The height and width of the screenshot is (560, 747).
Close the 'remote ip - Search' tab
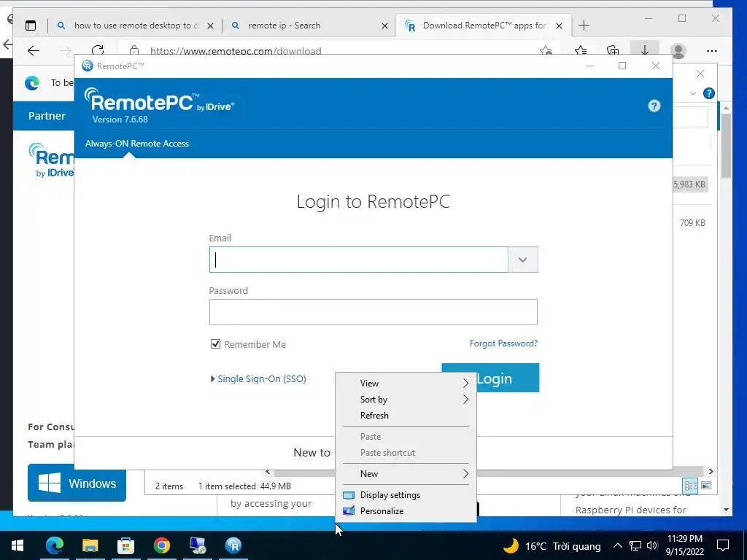tap(385, 26)
